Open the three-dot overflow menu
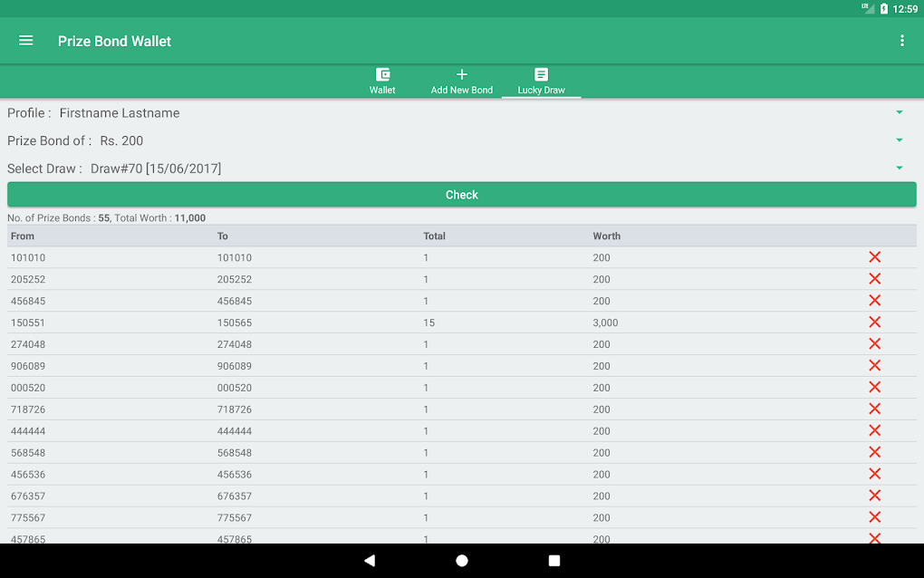Image resolution: width=924 pixels, height=578 pixels. (x=901, y=41)
